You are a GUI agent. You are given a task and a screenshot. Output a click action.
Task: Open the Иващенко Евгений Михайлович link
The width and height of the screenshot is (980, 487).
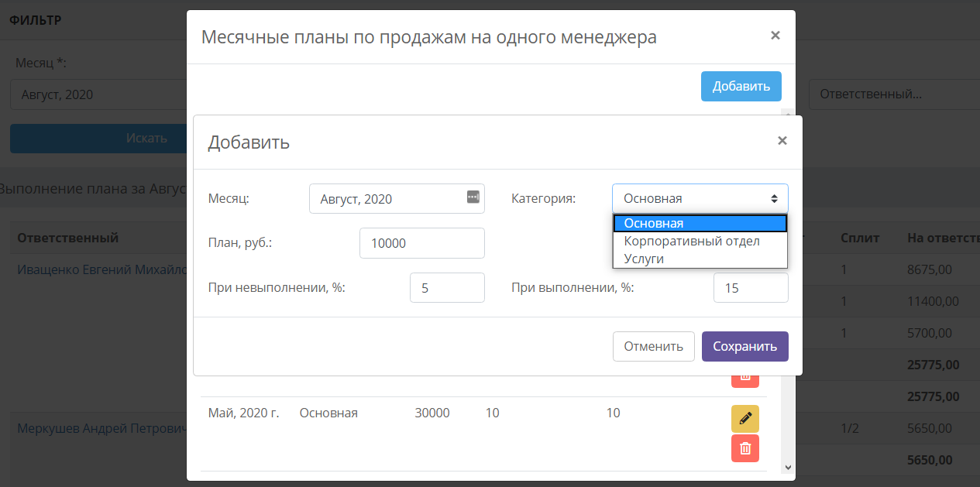[102, 269]
